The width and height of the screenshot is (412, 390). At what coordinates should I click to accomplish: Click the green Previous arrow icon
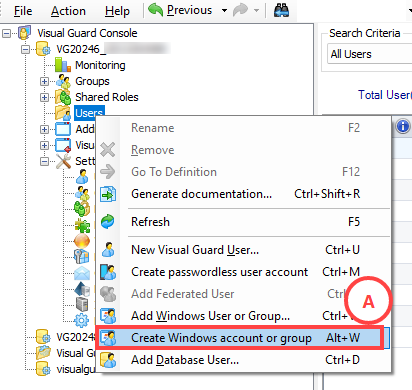click(x=155, y=10)
